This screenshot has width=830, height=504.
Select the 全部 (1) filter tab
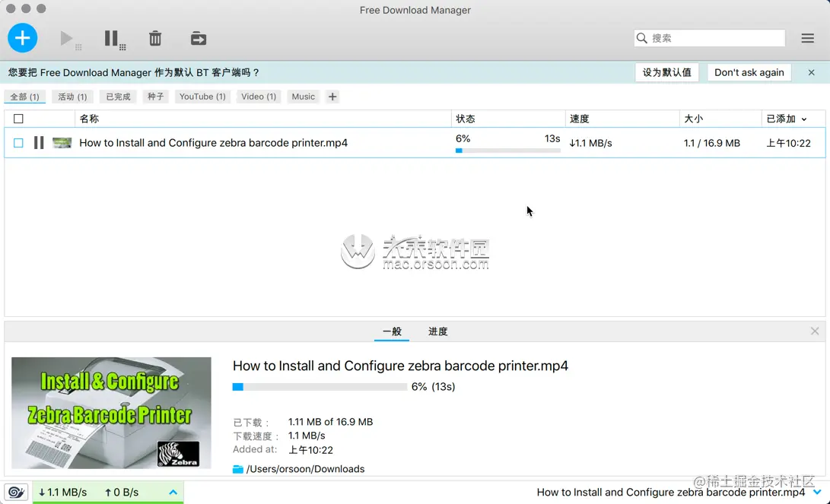[25, 97]
